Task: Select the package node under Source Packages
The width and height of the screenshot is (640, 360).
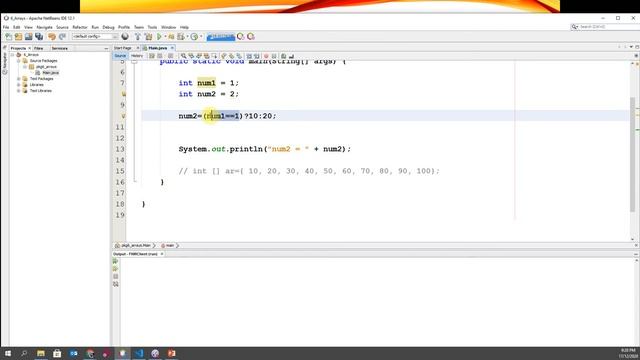Action: [46, 67]
